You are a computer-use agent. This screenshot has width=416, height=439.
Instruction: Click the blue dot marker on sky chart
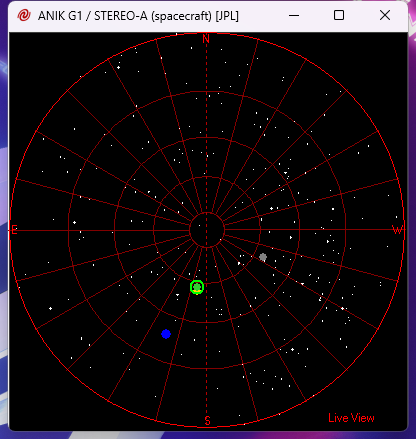pos(166,334)
